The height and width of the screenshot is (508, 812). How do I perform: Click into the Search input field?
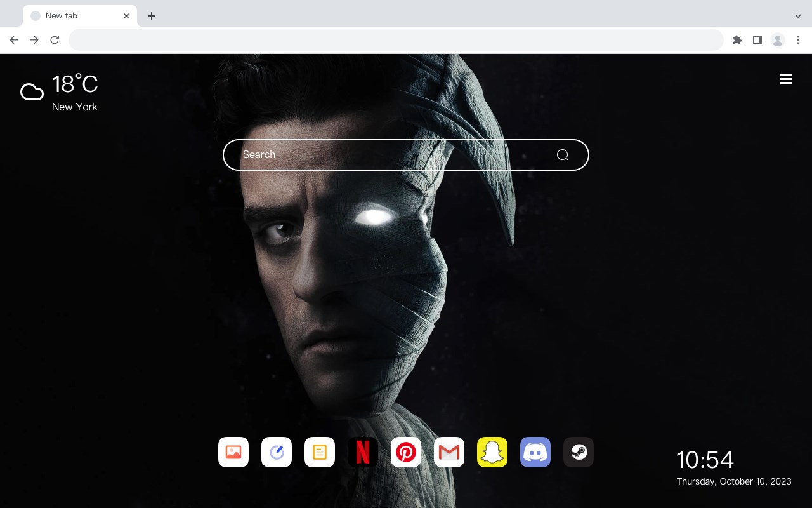(406, 155)
